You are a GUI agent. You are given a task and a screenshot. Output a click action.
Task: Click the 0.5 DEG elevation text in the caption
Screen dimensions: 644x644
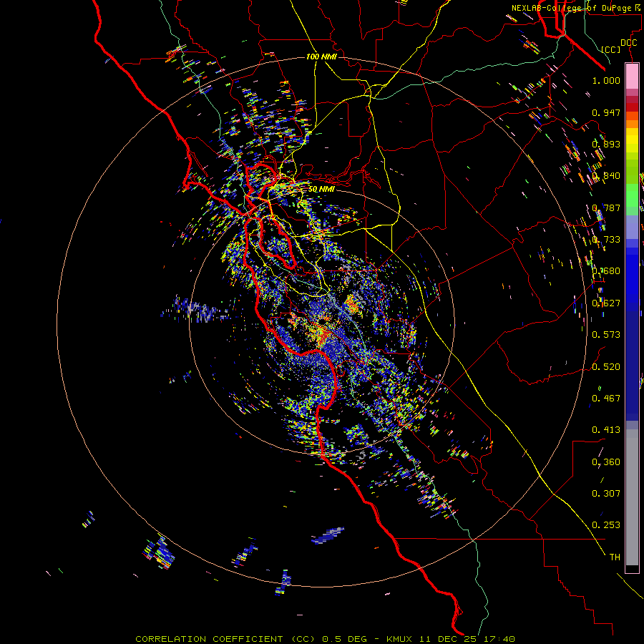click(x=344, y=639)
